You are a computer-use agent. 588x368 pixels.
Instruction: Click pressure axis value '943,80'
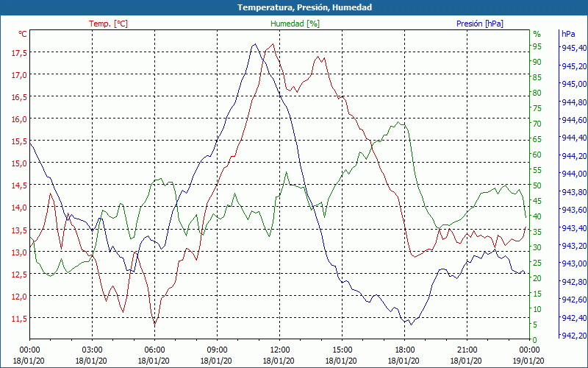(574, 192)
